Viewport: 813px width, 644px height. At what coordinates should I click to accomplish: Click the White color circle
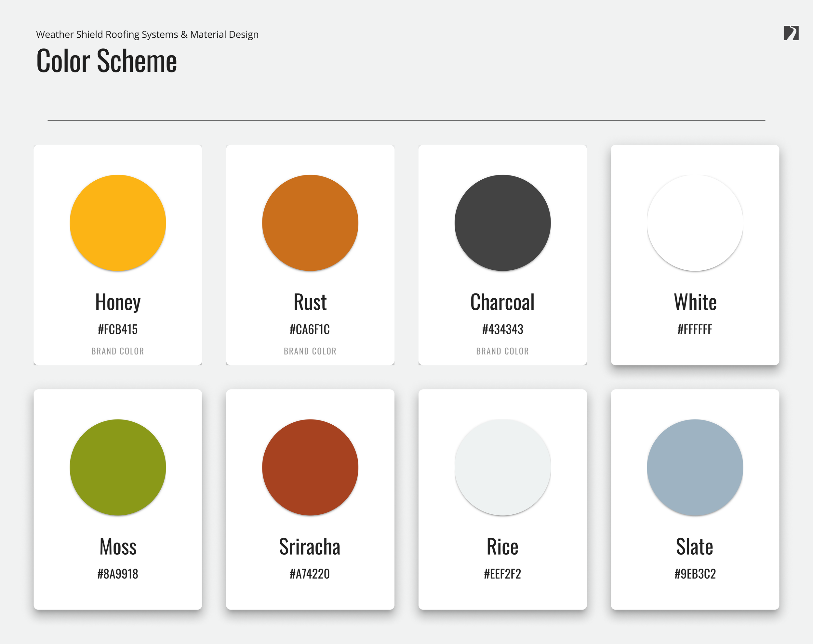(695, 223)
